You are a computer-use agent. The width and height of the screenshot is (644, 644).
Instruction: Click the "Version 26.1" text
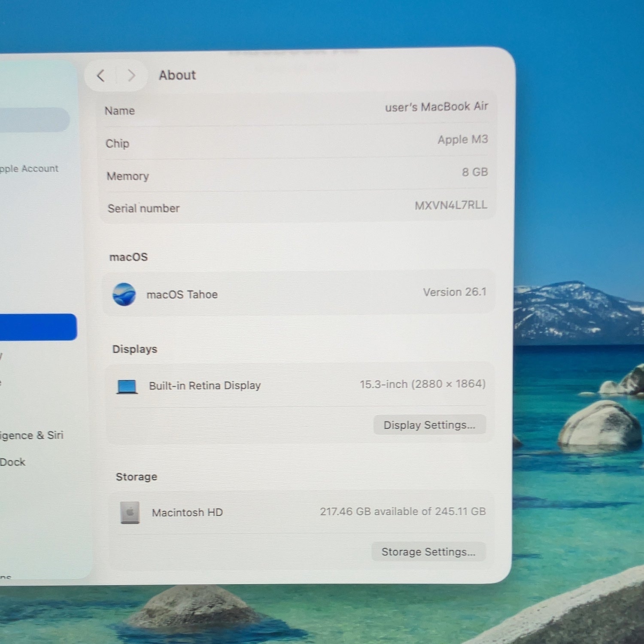455,292
